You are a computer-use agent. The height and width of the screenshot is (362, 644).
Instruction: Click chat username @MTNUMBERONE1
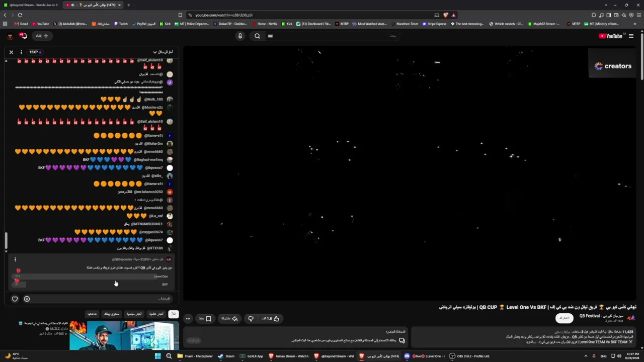pyautogui.click(x=147, y=224)
